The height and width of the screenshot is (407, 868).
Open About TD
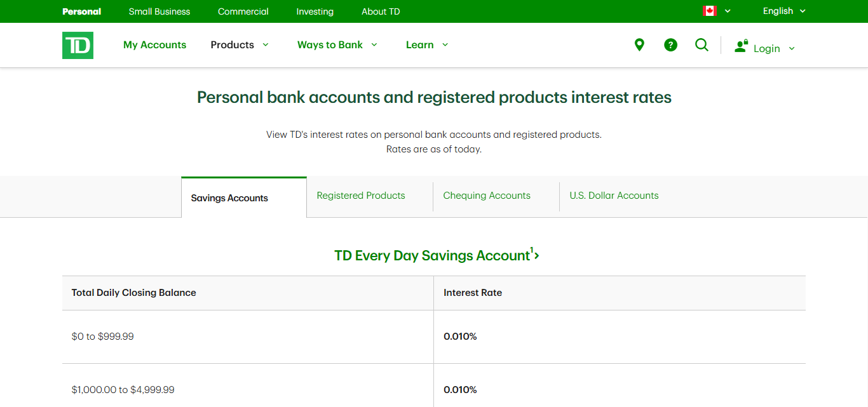381,11
